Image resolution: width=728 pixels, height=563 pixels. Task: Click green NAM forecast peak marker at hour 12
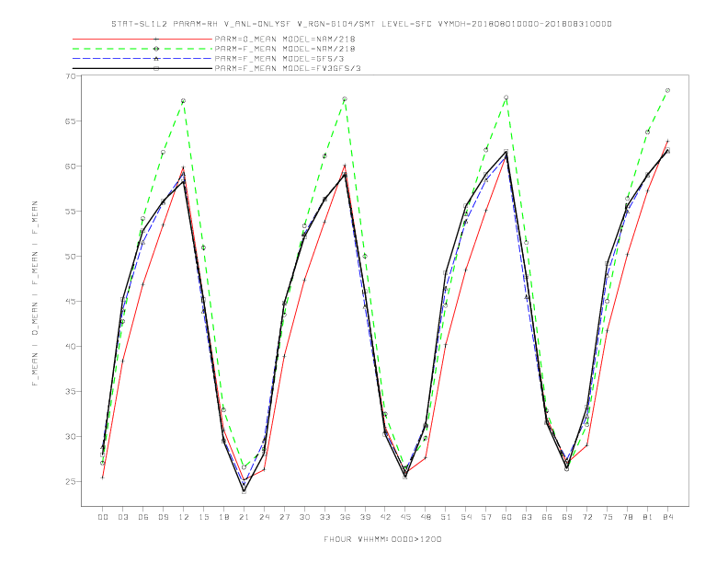click(184, 101)
